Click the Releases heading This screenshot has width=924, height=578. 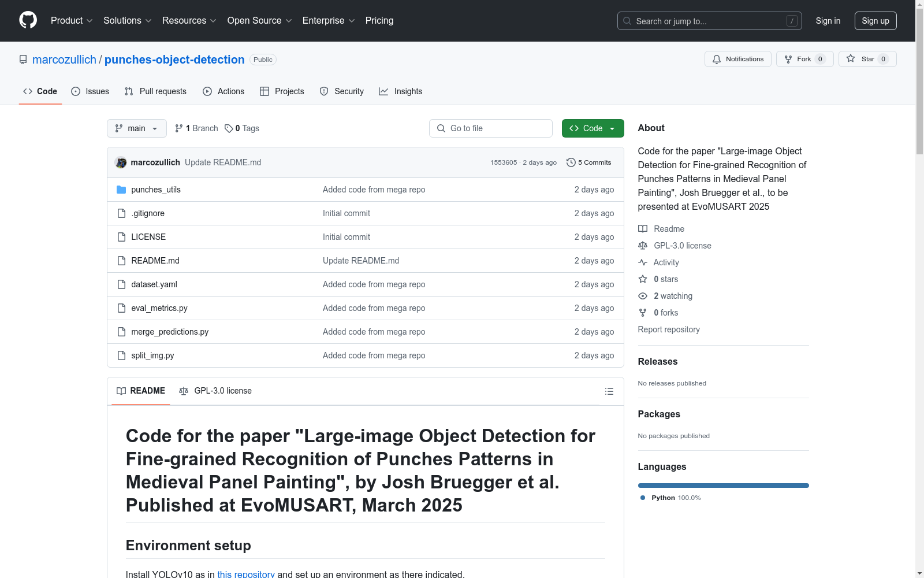(x=658, y=362)
